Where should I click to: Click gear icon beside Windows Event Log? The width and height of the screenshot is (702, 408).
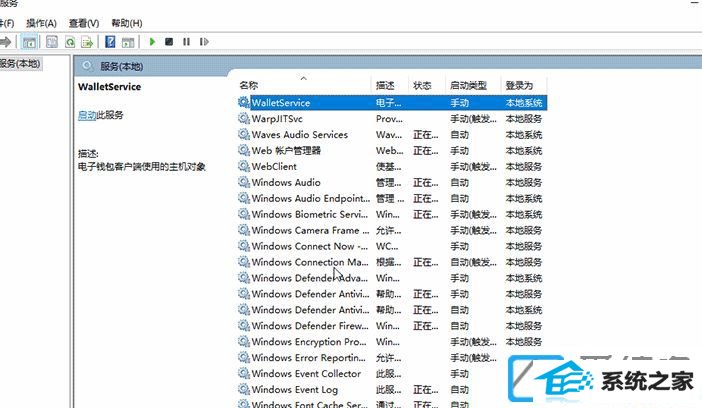244,389
